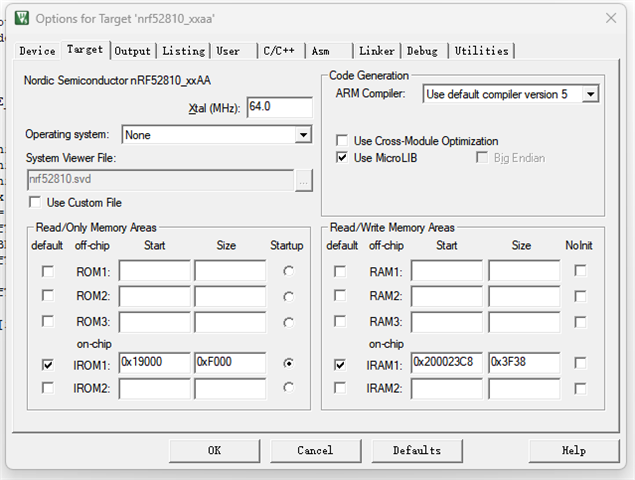635x480 pixels.
Task: Open the C/C++ tab
Action: (279, 51)
